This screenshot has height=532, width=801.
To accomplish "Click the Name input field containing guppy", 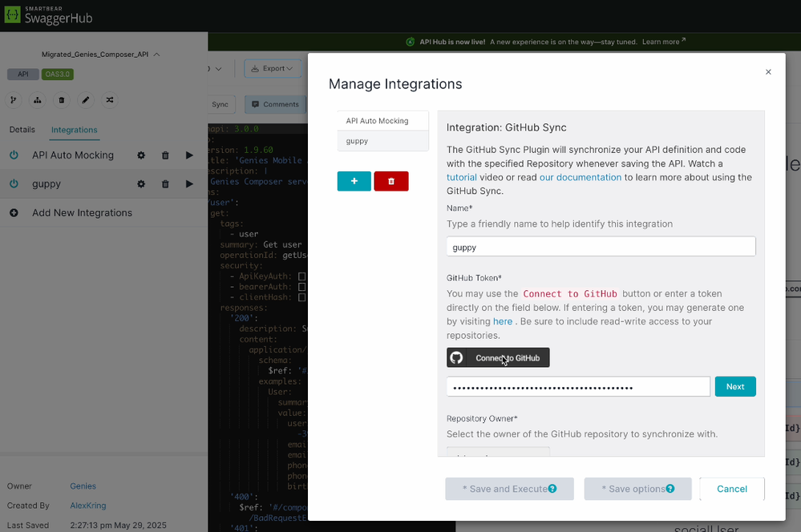I will click(601, 247).
